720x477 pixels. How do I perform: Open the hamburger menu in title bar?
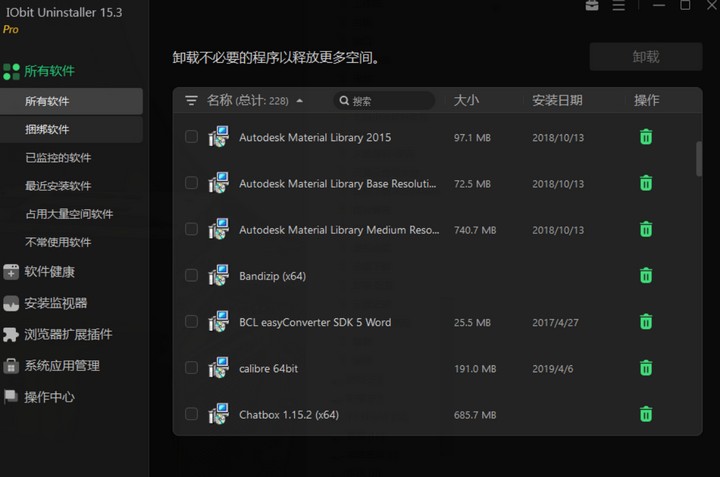(622, 6)
